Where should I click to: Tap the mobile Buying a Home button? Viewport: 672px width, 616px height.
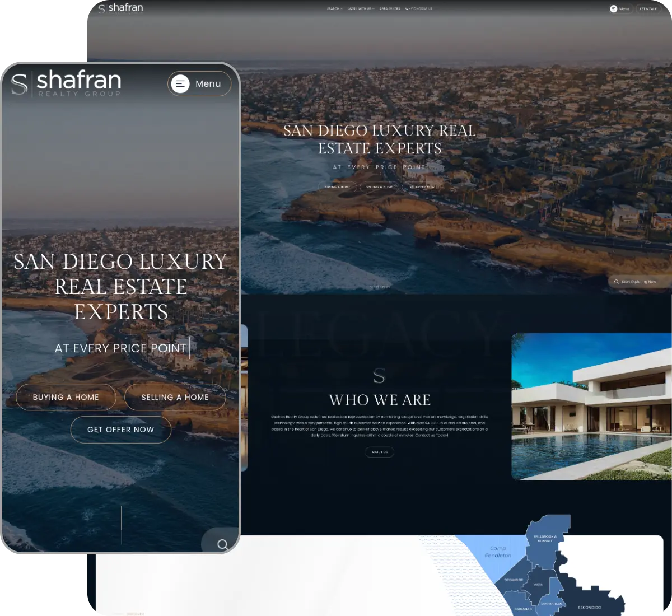pyautogui.click(x=66, y=397)
